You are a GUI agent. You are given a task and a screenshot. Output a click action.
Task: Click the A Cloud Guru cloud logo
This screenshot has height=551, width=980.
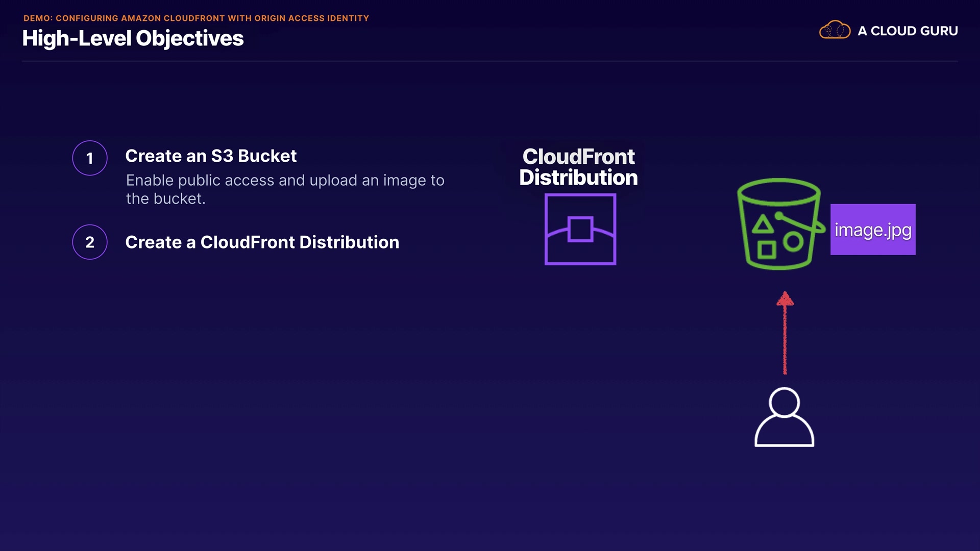pos(835,31)
